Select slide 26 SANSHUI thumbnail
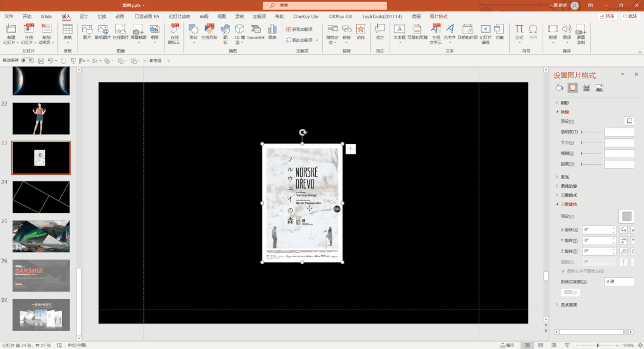The image size is (644, 349). tap(41, 276)
